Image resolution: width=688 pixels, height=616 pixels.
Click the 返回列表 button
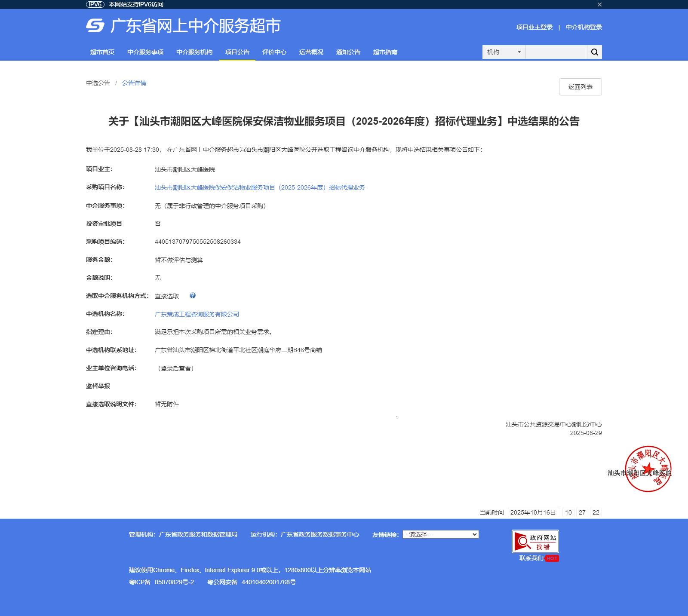[580, 87]
